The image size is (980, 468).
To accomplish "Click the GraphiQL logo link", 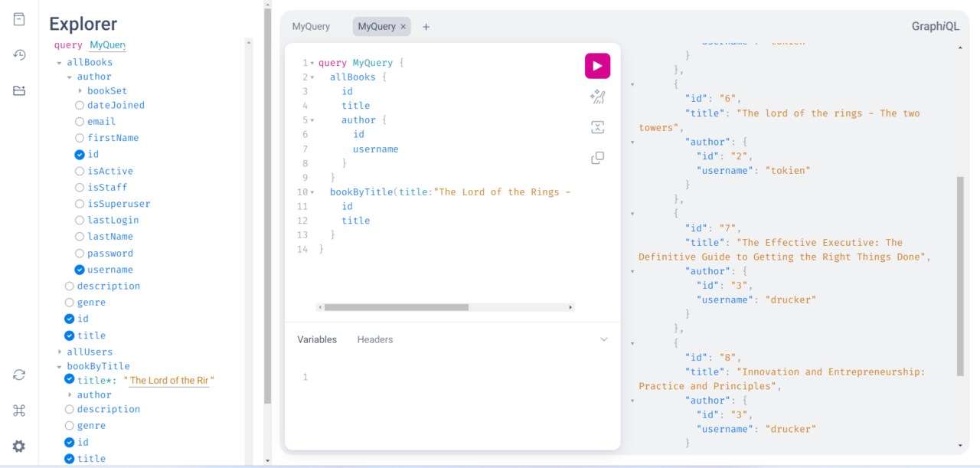I will (935, 25).
